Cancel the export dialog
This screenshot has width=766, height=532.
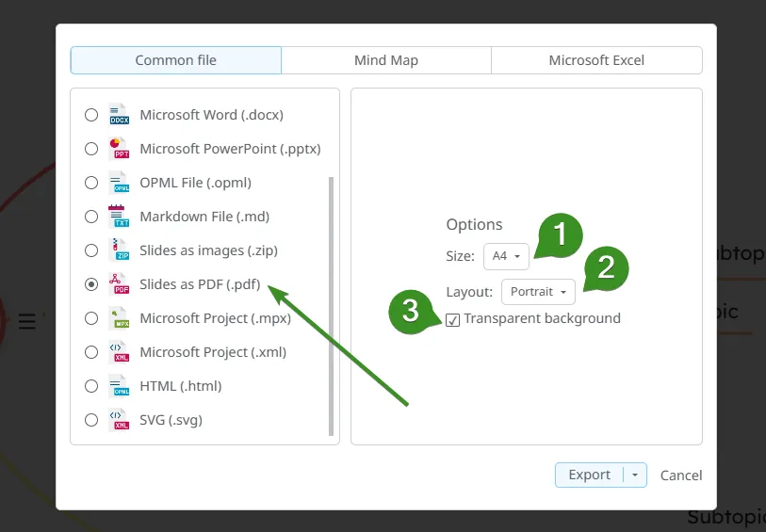coord(681,476)
